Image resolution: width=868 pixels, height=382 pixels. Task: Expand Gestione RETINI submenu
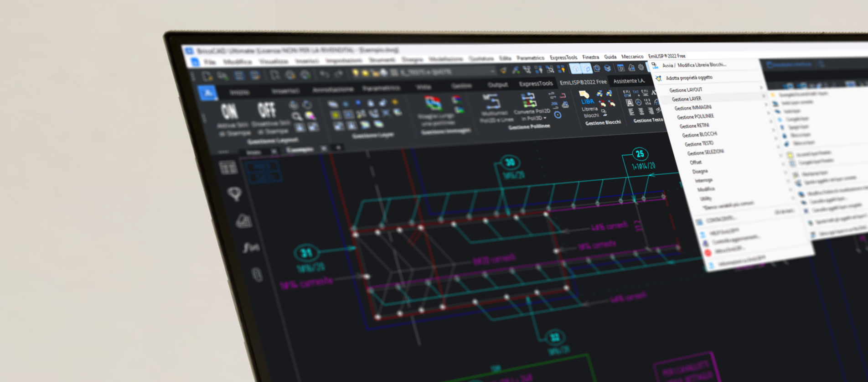coord(694,126)
